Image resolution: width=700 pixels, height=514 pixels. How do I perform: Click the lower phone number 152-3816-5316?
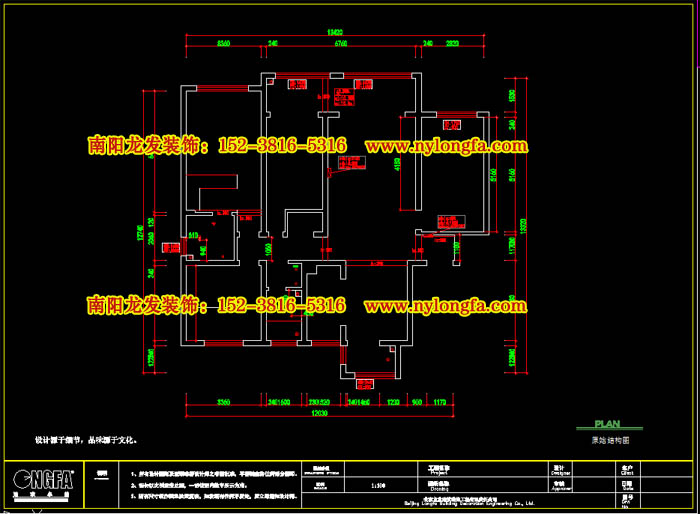tap(282, 304)
